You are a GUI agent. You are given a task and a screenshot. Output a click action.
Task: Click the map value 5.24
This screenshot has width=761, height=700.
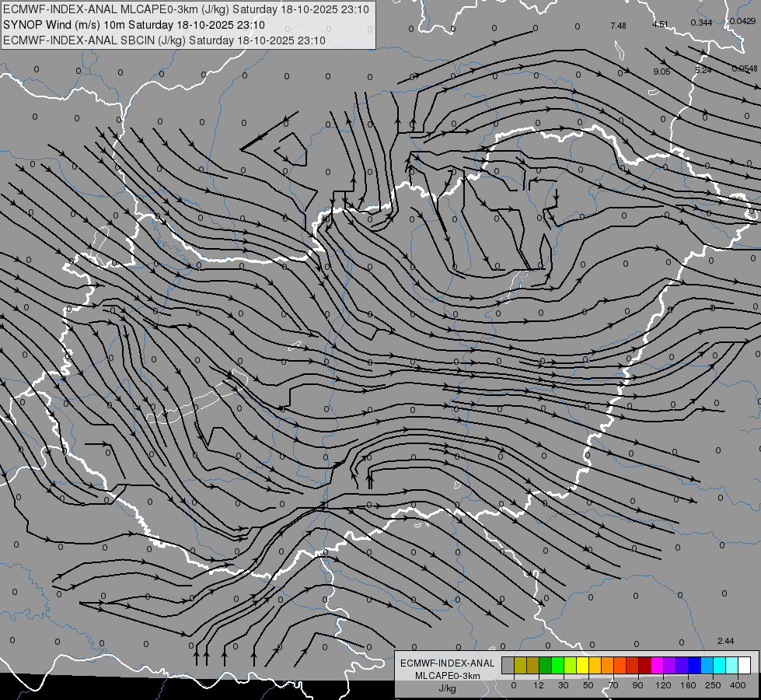(703, 71)
